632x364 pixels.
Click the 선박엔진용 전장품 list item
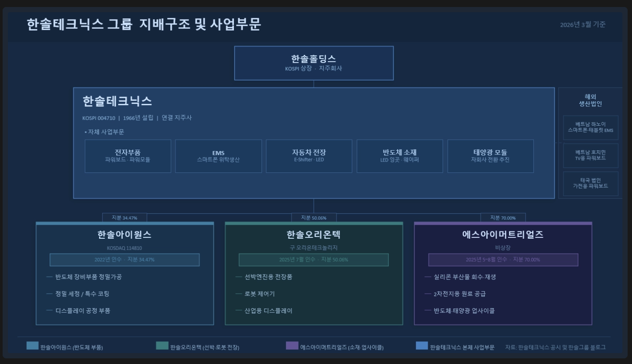point(268,277)
